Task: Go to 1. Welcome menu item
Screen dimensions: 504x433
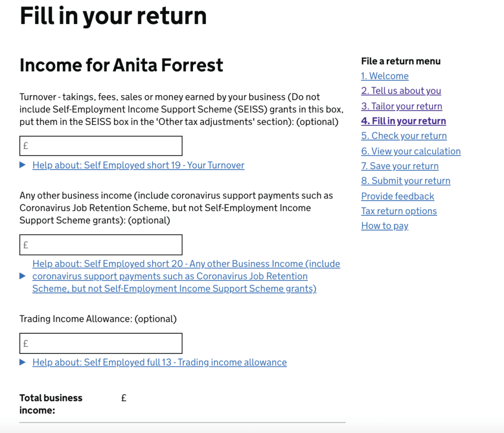Action: (x=385, y=76)
